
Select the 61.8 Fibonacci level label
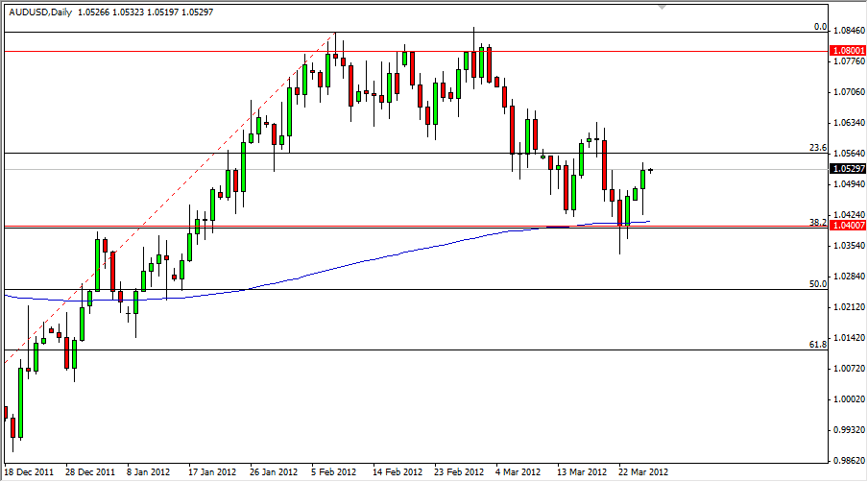pyautogui.click(x=818, y=344)
